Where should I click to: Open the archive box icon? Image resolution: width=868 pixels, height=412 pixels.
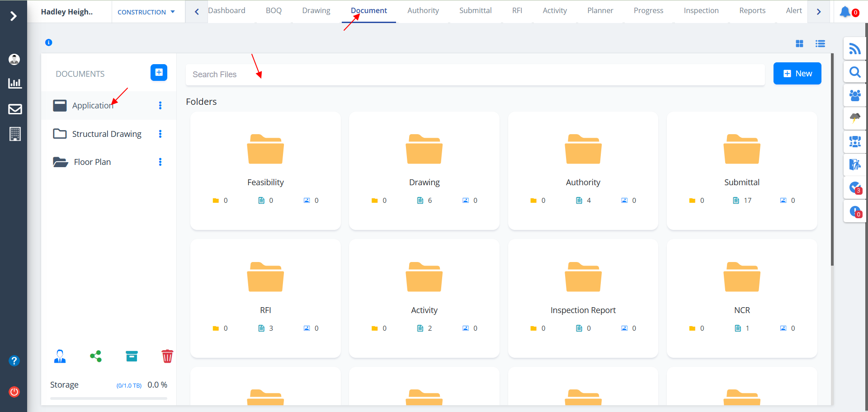coord(132,356)
